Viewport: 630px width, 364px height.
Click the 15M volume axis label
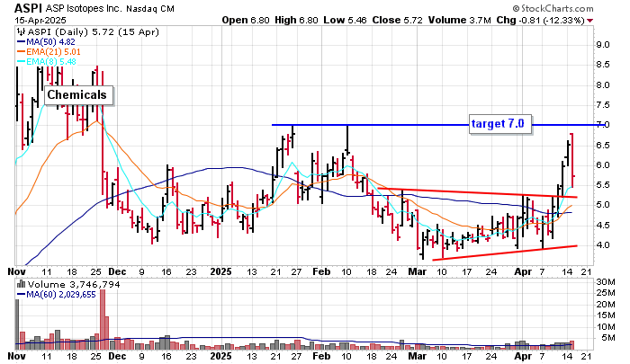(605, 315)
